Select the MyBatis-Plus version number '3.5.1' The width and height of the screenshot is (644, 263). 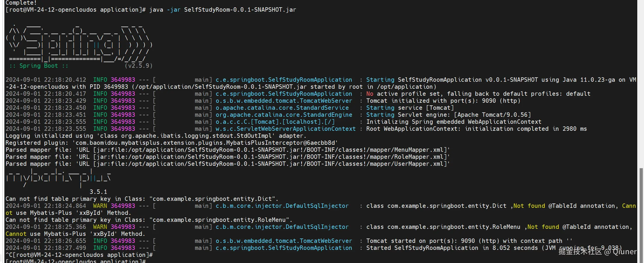98,192
